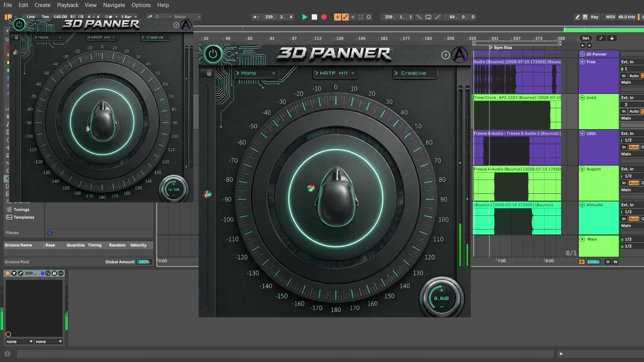Toggle Auto monitor on 15th track
Image resolution: width=644 pixels, height=362 pixels.
tap(634, 147)
